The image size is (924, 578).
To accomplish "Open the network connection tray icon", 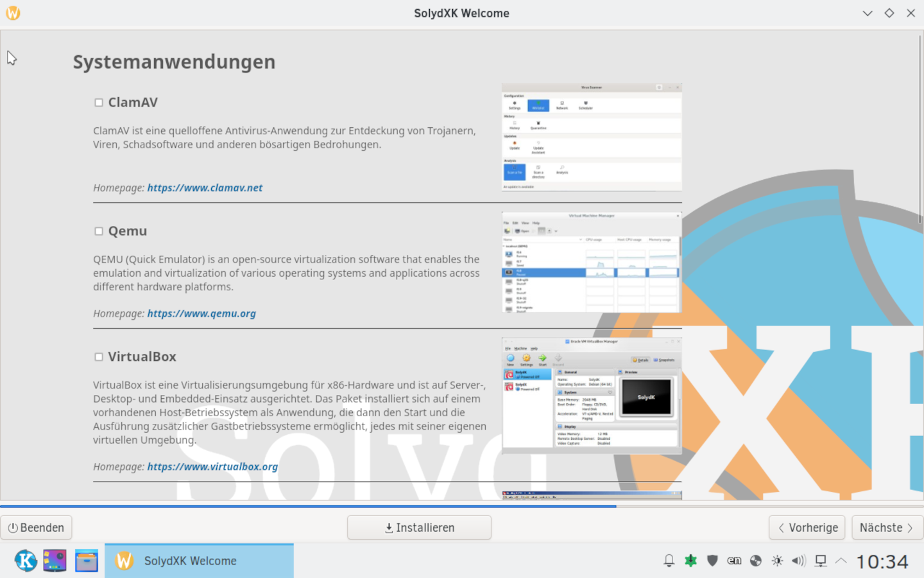I will coord(820,561).
